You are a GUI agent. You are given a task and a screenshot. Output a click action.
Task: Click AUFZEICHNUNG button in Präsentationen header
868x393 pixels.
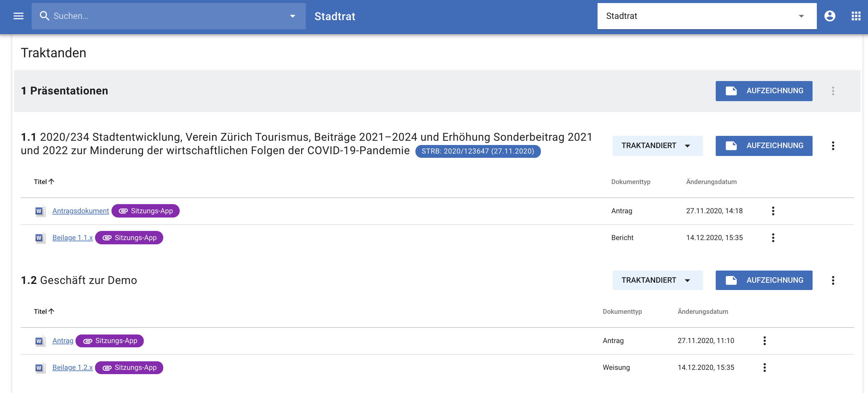click(764, 91)
